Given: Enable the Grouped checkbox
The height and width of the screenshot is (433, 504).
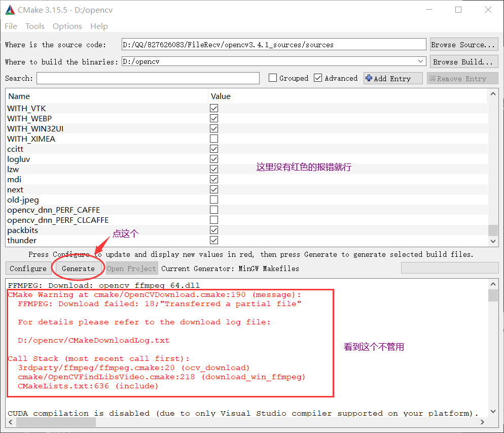Looking at the screenshot, I should 273,78.
